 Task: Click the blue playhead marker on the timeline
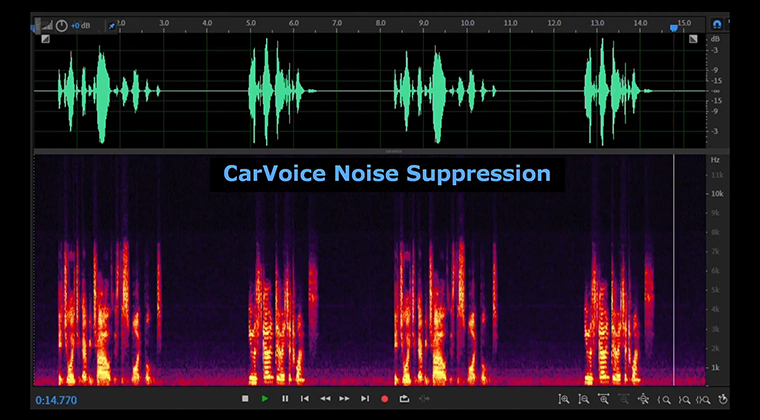(673, 27)
